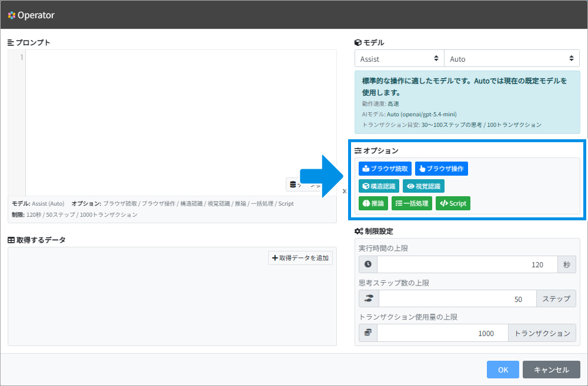Click the sliders icon next to オプション heading
The image size is (588, 386).
point(358,150)
